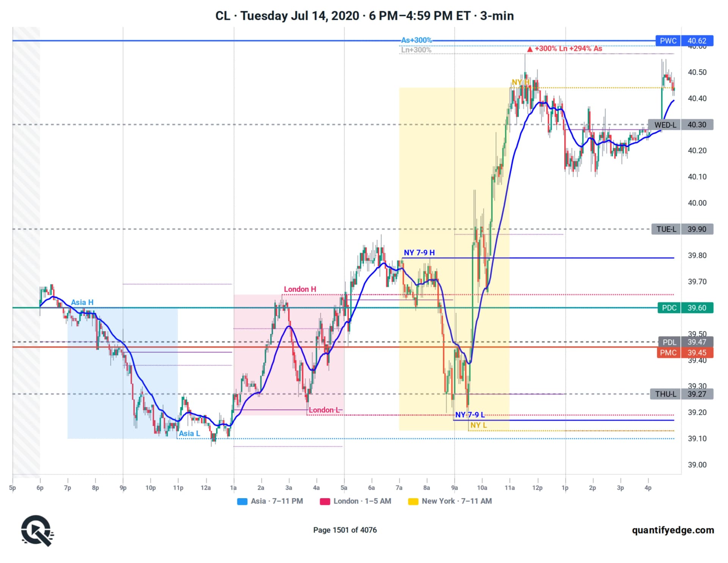Click the 39.45 PMC price tag
Image resolution: width=728 pixels, height=563 pixels.
(697, 353)
